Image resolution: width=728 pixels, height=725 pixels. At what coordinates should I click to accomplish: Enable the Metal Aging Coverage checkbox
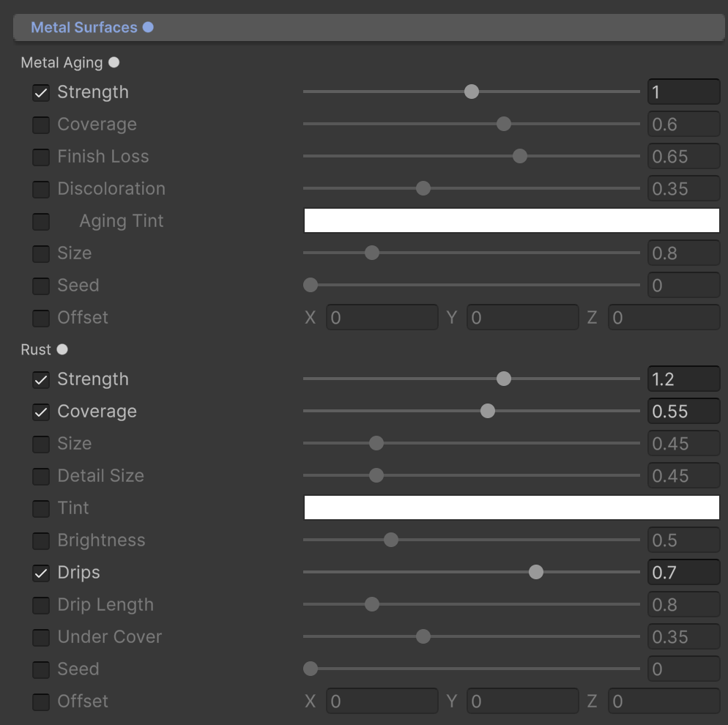pos(41,124)
